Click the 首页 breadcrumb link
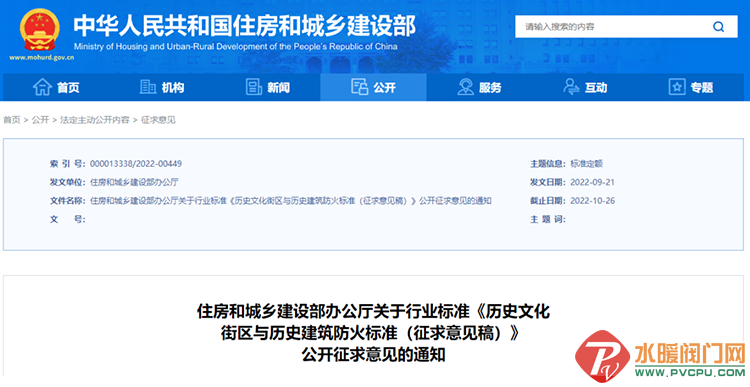This screenshot has width=750, height=387. [x=12, y=120]
